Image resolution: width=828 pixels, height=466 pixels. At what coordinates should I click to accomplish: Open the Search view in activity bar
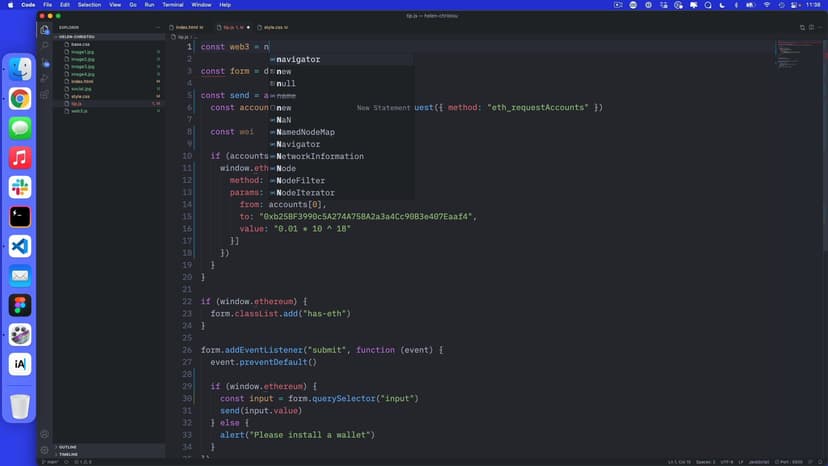point(45,45)
